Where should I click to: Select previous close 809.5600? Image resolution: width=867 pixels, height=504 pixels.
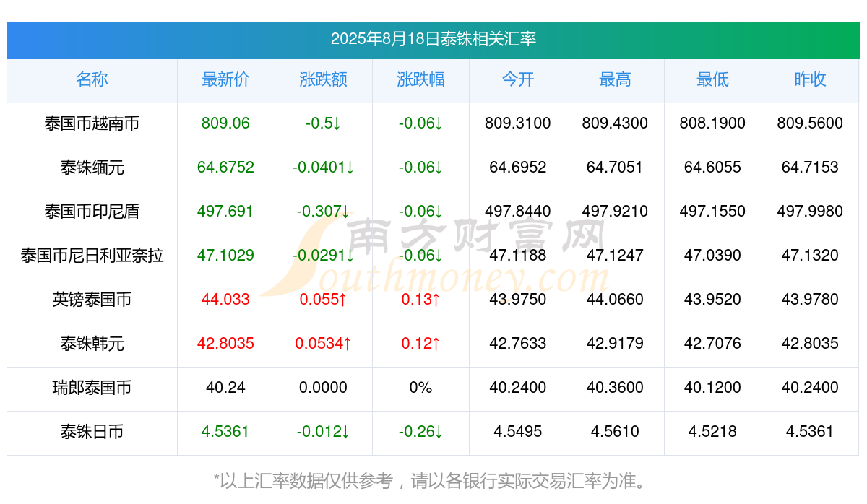(x=810, y=123)
